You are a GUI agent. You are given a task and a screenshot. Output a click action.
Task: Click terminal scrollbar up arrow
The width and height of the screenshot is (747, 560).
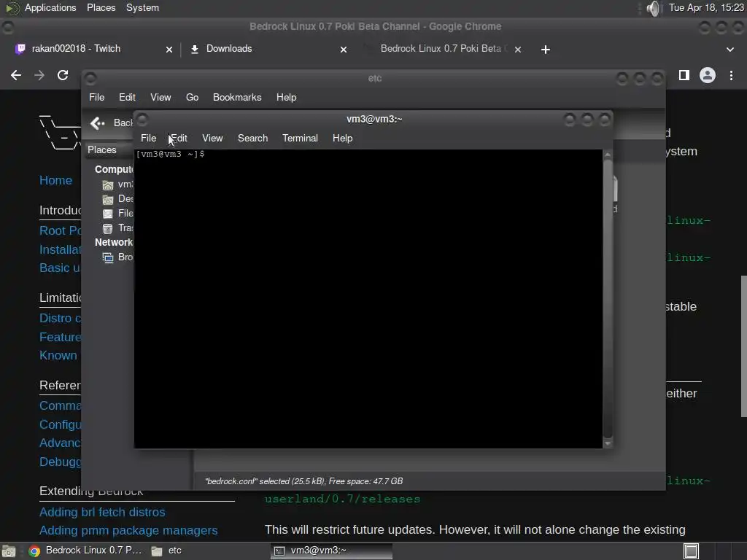(608, 156)
